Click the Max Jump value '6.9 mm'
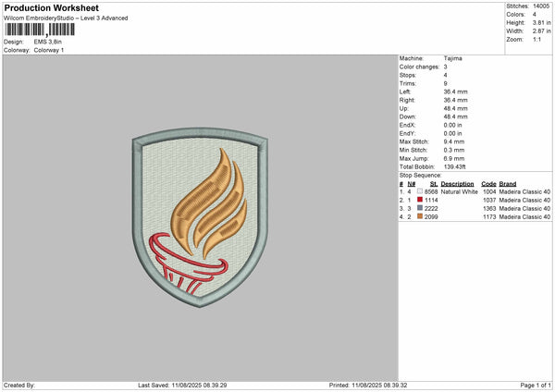 click(454, 158)
